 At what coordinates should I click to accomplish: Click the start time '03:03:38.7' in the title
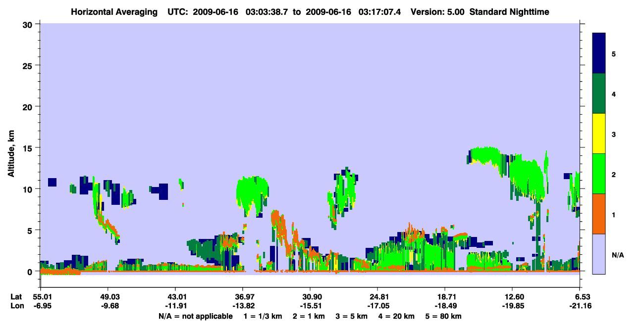click(x=267, y=11)
